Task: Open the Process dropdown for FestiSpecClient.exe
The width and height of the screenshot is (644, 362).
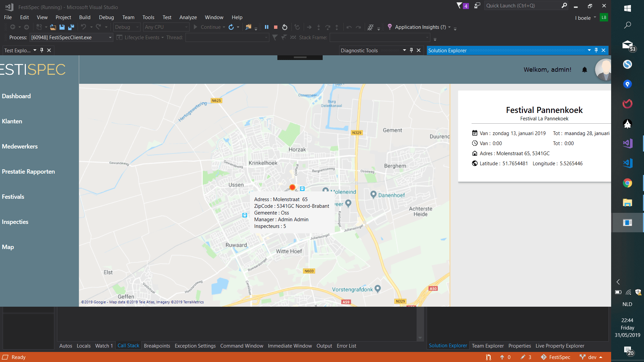Action: 110,38
